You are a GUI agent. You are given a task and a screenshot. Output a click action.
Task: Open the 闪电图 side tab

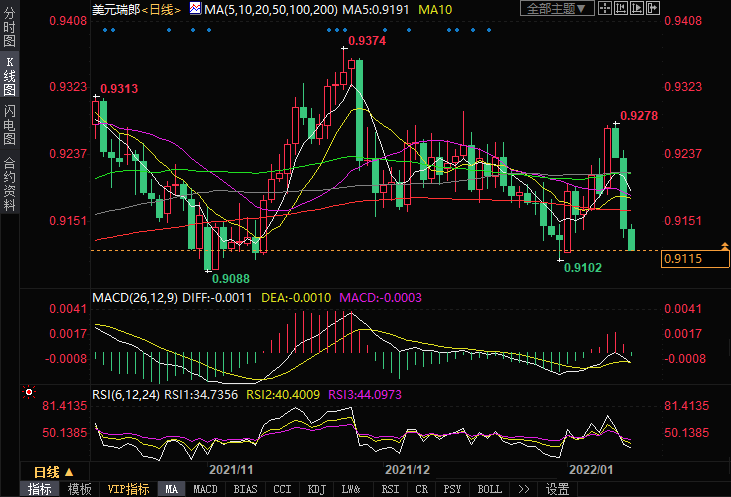coord(9,123)
